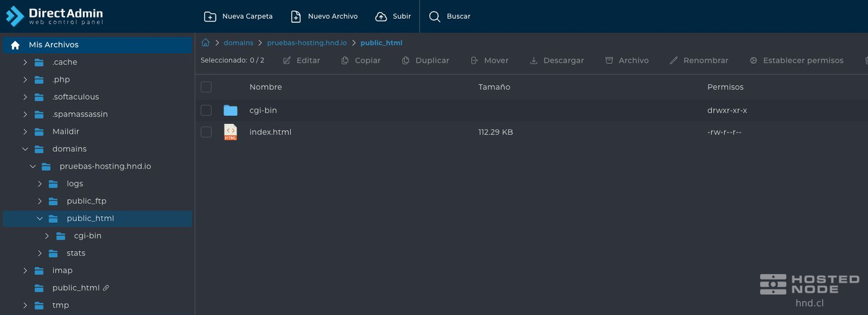Click the Establecer permisos gear icon
868x315 pixels.
click(x=753, y=61)
